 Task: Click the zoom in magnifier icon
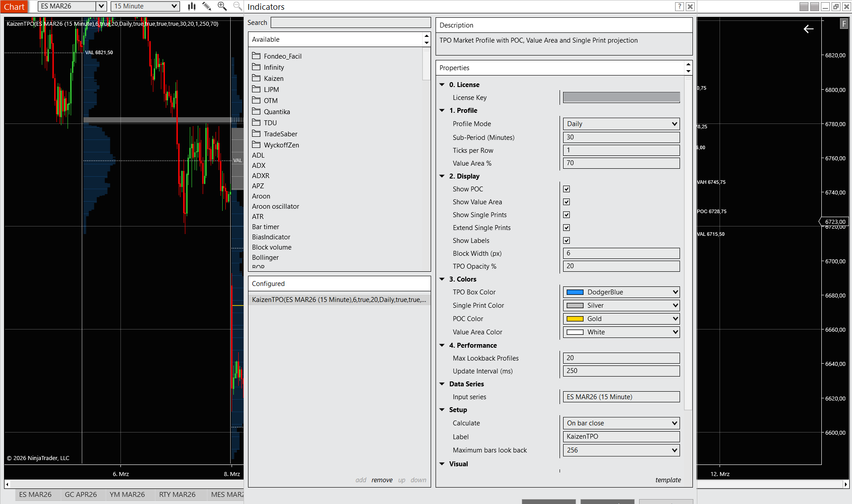[222, 6]
